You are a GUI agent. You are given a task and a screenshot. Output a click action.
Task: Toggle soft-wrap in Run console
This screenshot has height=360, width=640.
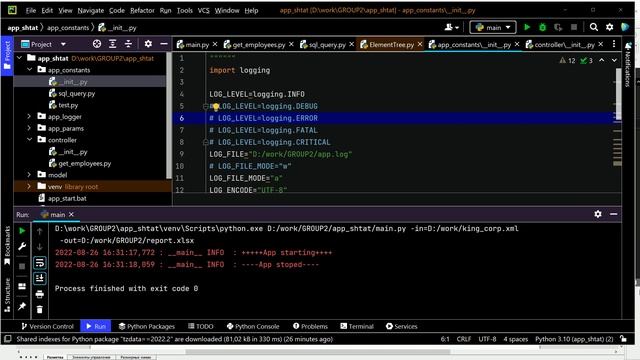click(x=40, y=263)
